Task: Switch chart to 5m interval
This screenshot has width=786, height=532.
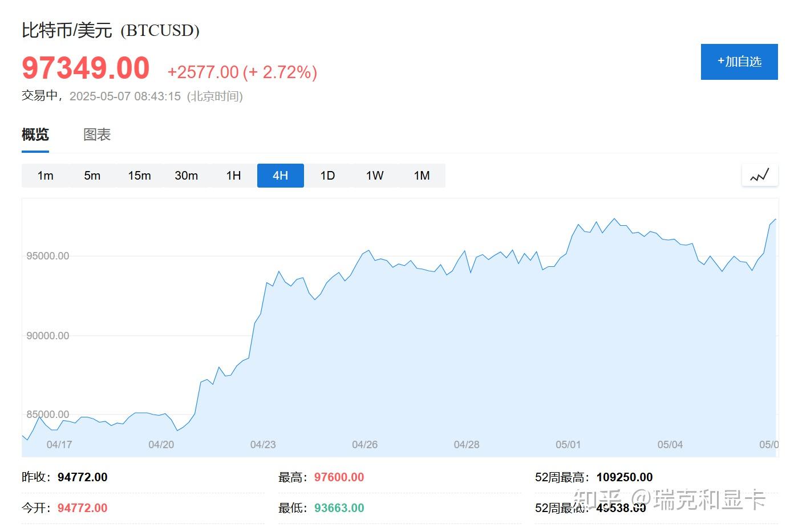Action: [92, 176]
